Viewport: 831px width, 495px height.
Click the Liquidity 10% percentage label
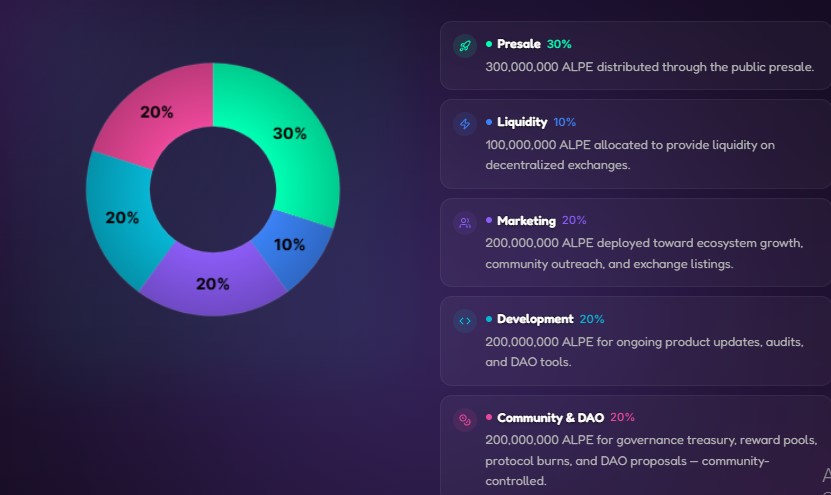[564, 122]
